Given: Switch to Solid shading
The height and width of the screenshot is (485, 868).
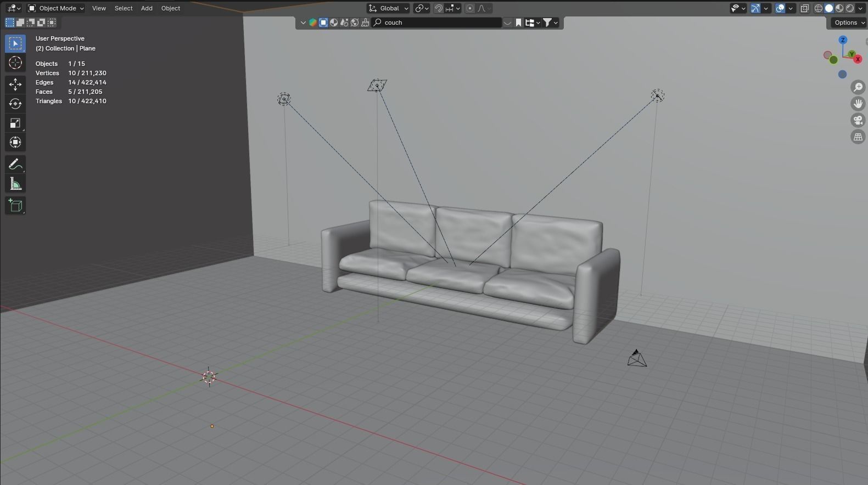Looking at the screenshot, I should pos(829,8).
